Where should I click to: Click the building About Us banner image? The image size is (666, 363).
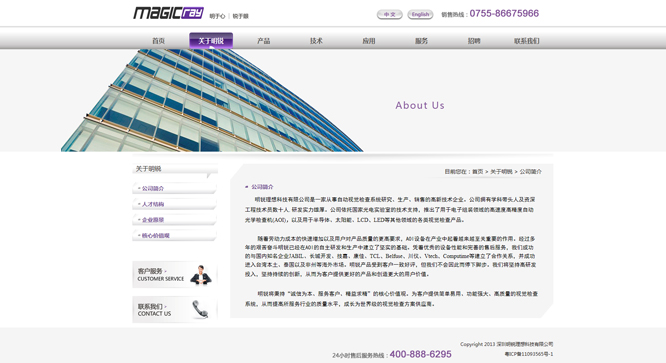click(x=212, y=100)
